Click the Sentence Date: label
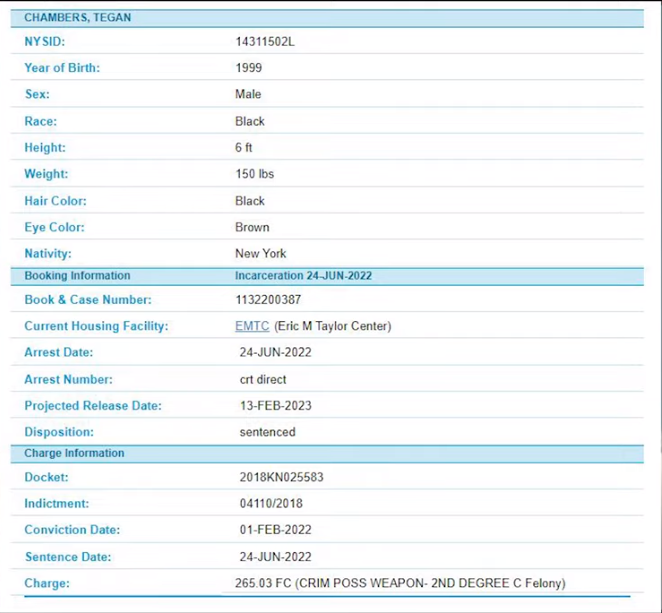This screenshot has height=613, width=662. (x=68, y=557)
